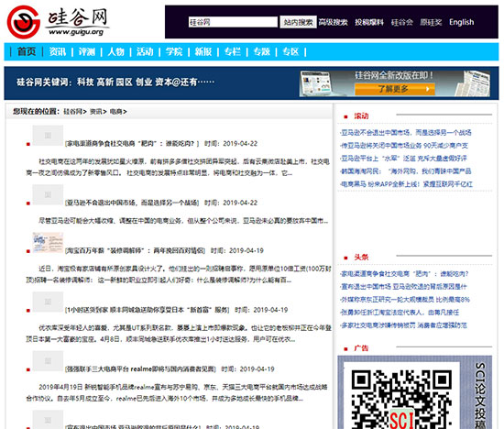The height and width of the screenshot is (429, 504).
Task: Switch the site language via English link
Action: tap(461, 22)
